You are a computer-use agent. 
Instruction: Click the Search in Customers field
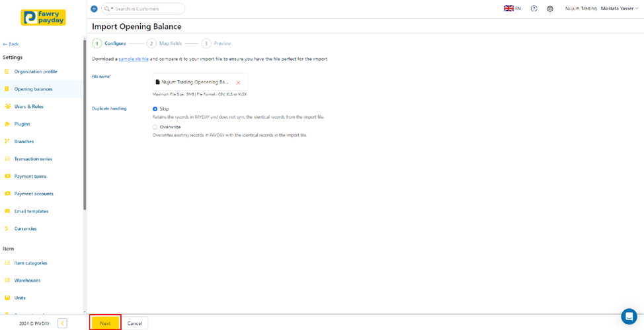[x=147, y=9]
